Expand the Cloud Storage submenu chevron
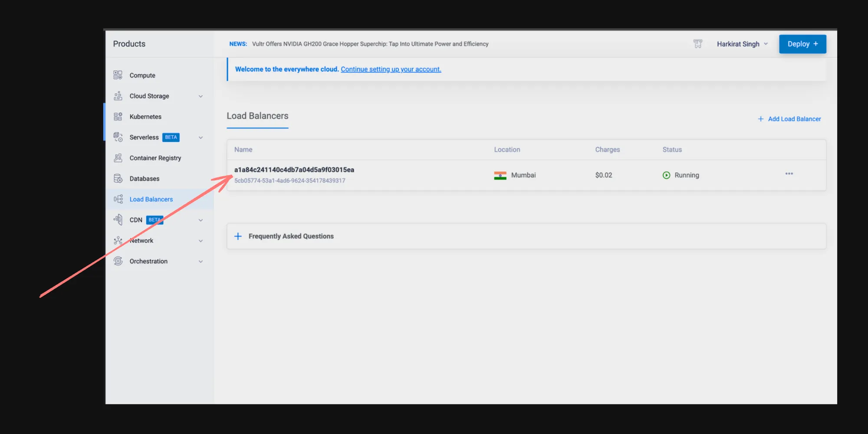This screenshot has height=434, width=868. point(201,96)
